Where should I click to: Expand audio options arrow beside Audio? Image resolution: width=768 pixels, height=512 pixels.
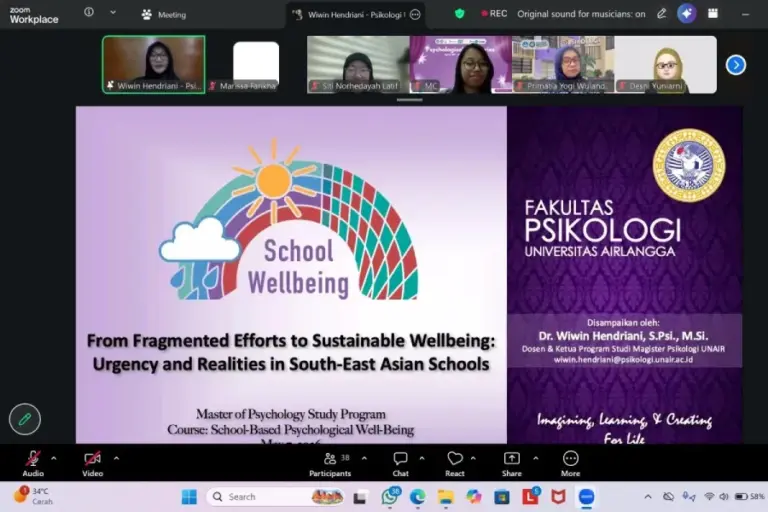pos(54,459)
